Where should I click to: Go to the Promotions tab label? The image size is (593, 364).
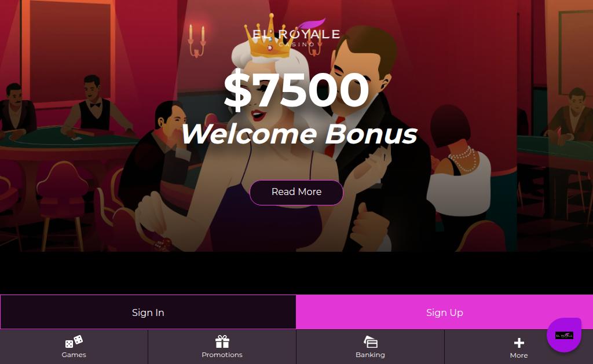point(222,355)
